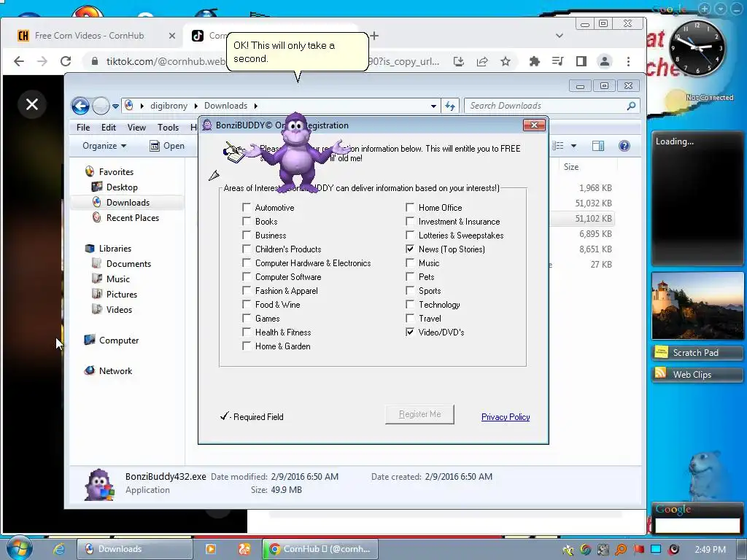Open Documents library

[x=128, y=263]
